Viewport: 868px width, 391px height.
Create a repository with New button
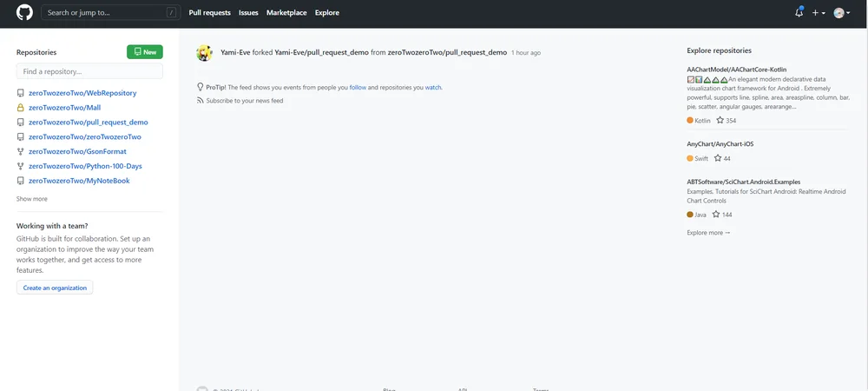tap(145, 52)
